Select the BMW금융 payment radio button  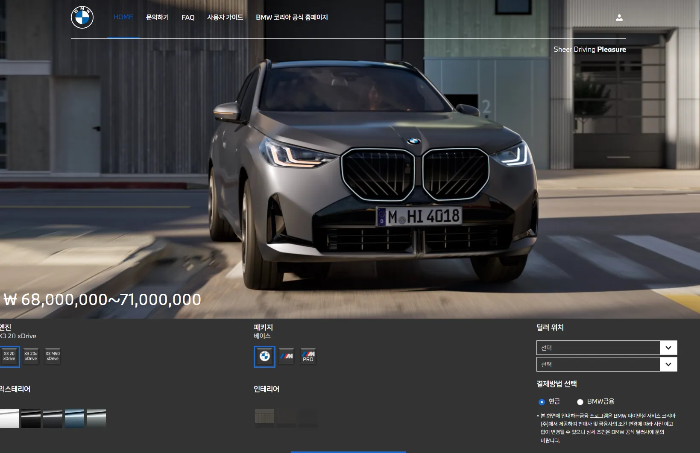click(580, 402)
